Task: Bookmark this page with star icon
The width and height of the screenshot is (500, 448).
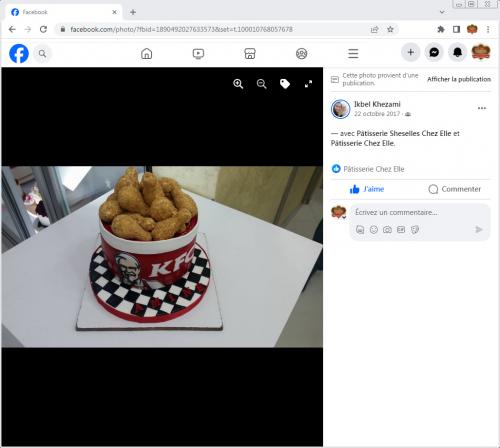Action: coord(390,30)
